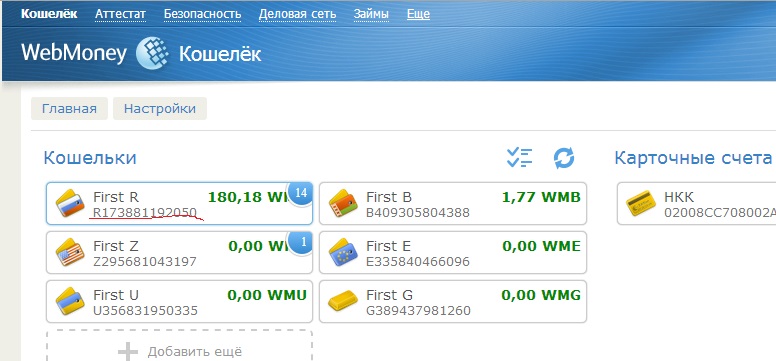Click the 1,77 WMB balance
Viewport: 776px width, 361px height.
541,197
